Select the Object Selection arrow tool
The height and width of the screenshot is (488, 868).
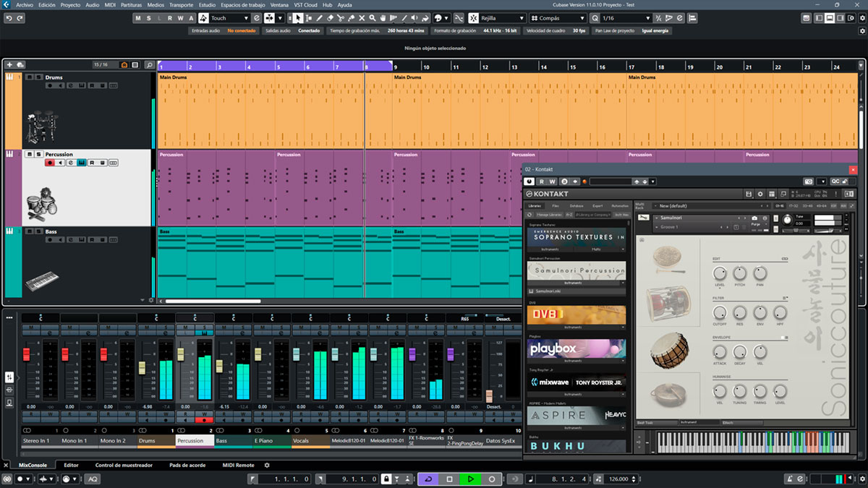[298, 18]
